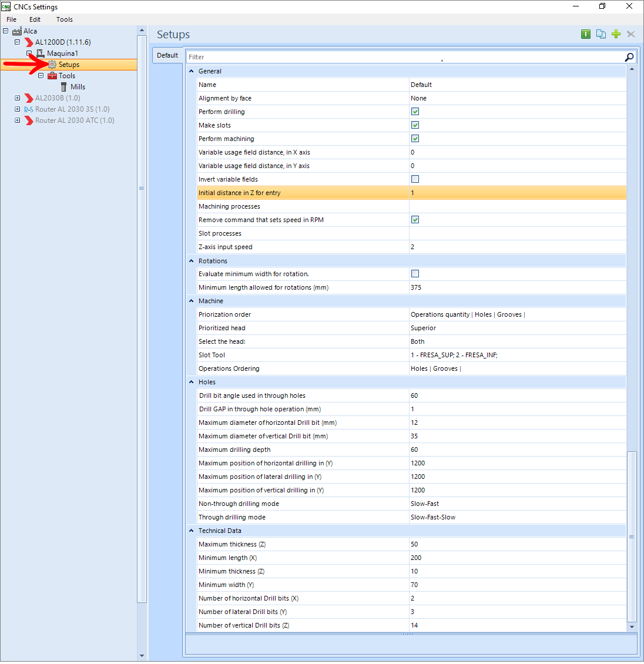
Task: Click Select the head value 'Both'
Action: pyautogui.click(x=417, y=342)
